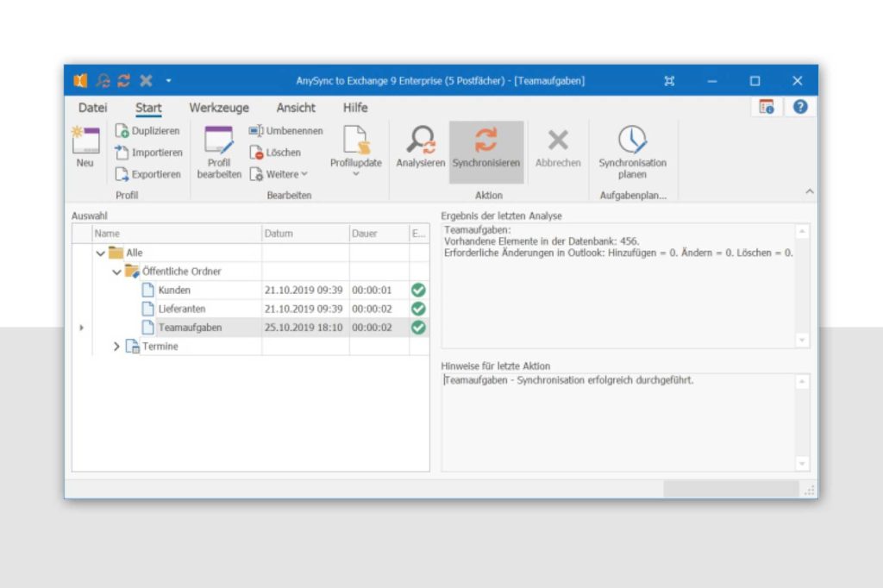Click Teamaufgaben date 25.10.2019 18:10
Screen dimensions: 883x588
tap(304, 328)
